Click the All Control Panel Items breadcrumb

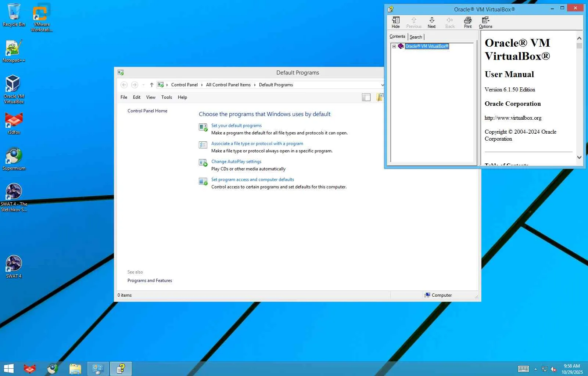[228, 85]
